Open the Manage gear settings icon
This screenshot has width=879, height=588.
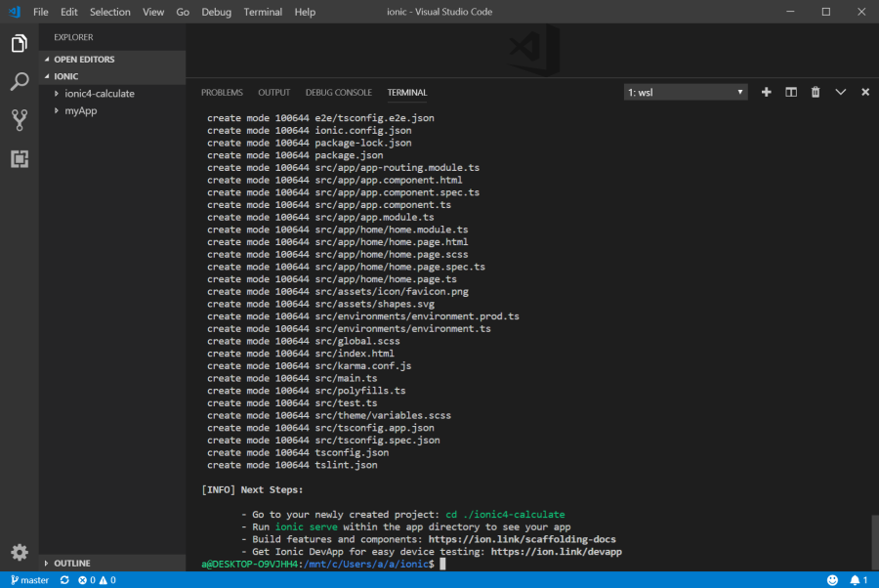point(19,552)
